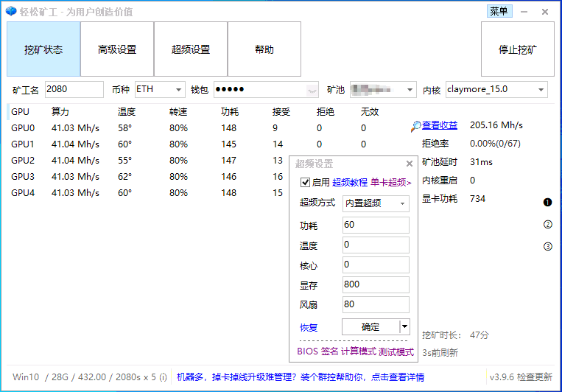
Task: Switch to the 高级设置 tab
Action: 117,49
